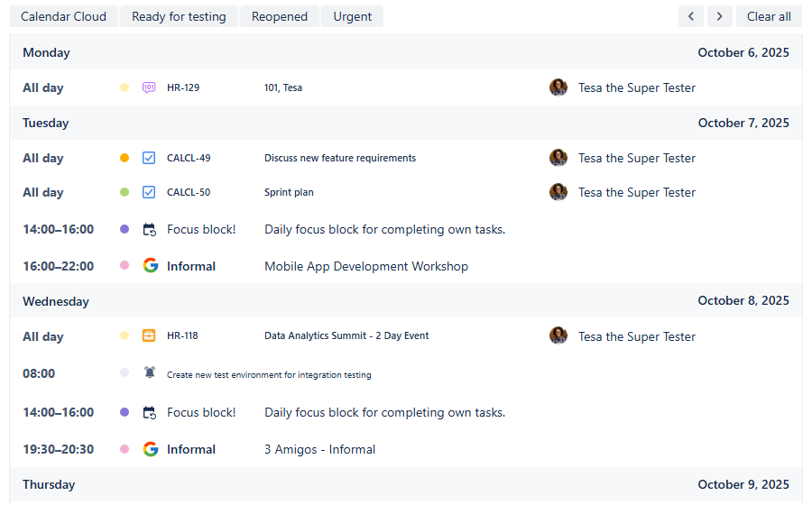The image size is (812, 505).
Task: Click the orange color dot for CALCL-49
Action: coord(125,158)
